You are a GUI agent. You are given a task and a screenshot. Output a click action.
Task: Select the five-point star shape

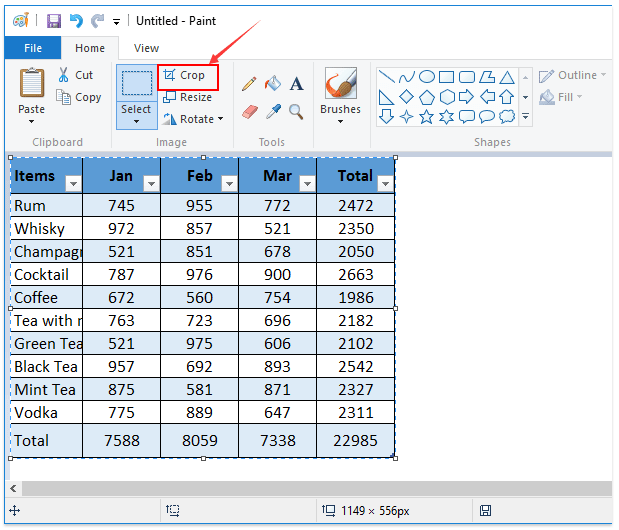point(427,117)
